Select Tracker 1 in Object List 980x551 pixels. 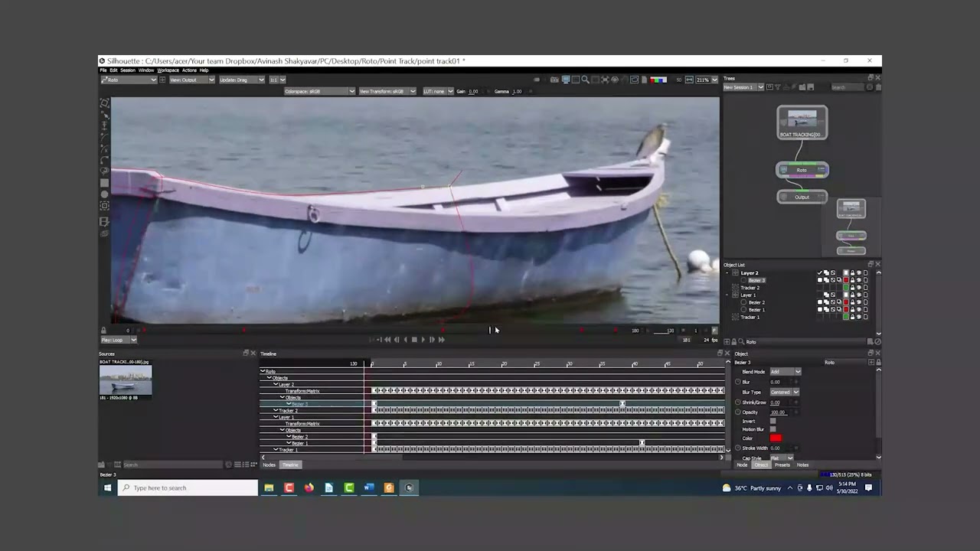point(750,317)
